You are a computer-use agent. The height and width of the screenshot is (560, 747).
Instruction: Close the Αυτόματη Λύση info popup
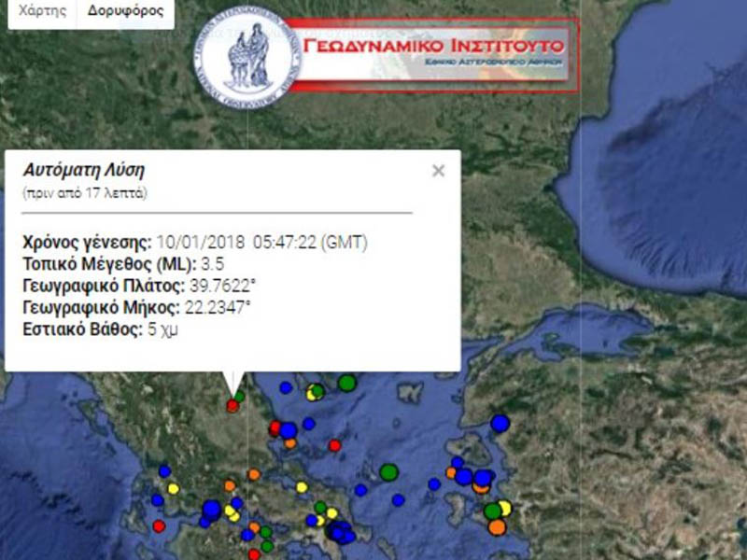pyautogui.click(x=438, y=171)
